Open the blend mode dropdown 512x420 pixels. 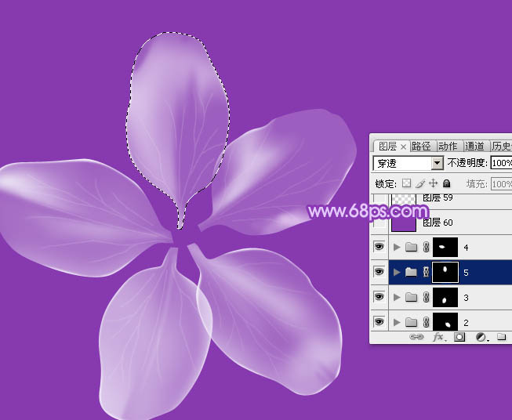click(409, 163)
